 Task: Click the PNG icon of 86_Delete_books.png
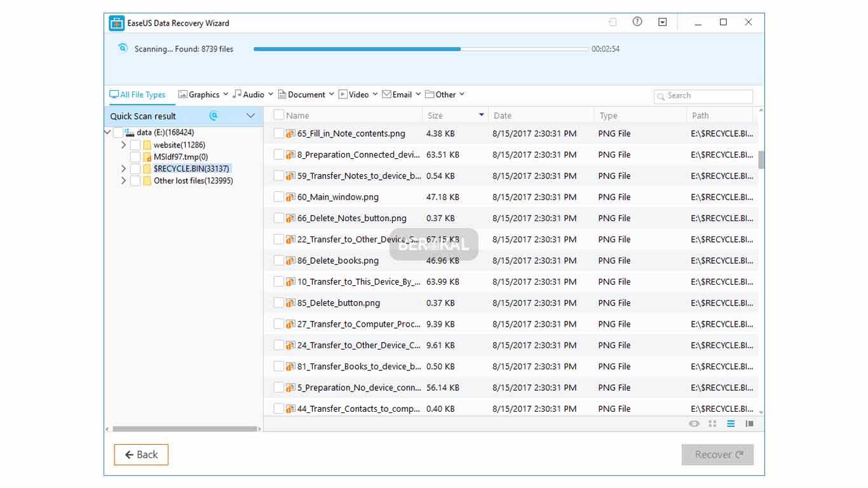[x=290, y=261]
